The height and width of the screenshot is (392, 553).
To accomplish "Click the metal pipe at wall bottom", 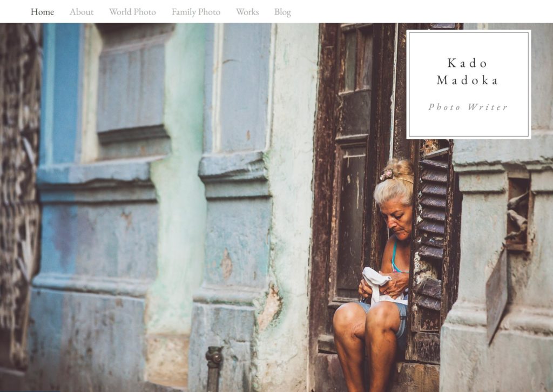I will [214, 369].
